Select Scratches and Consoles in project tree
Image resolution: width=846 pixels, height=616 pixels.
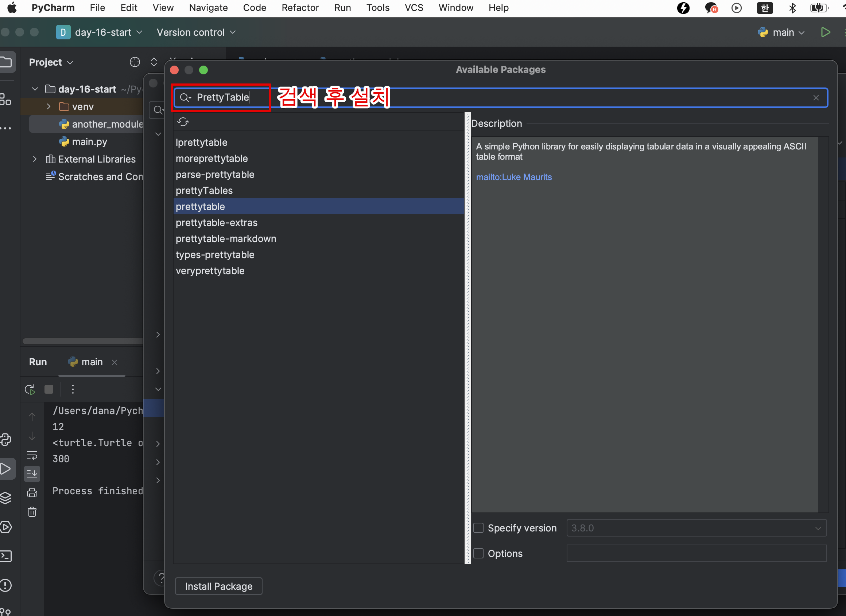tap(94, 176)
